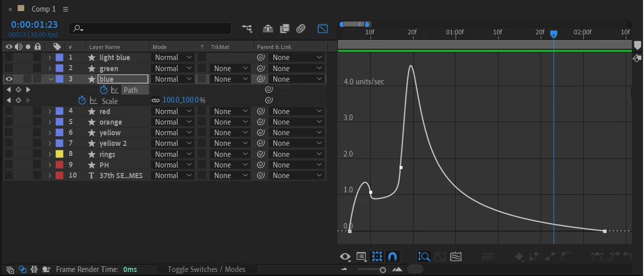The width and height of the screenshot is (644, 276).
Task: Expand the light blue layer properties
Action: pyautogui.click(x=49, y=58)
